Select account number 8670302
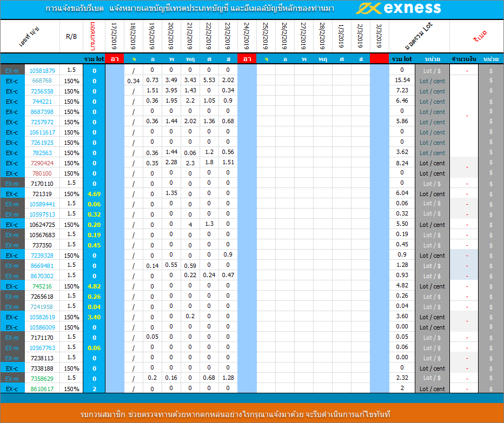This screenshot has height=423, width=504. pyautogui.click(x=42, y=276)
